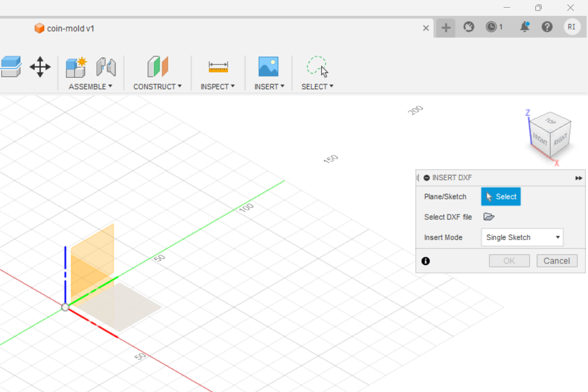This screenshot has height=392, width=588.
Task: Click the RIGHT face of ViewCube
Action: coord(561,139)
